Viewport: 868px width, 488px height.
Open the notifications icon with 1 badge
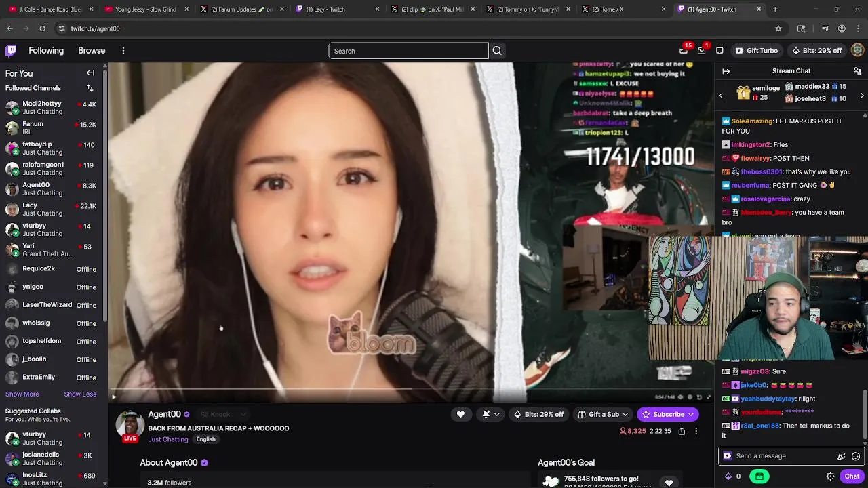coord(702,51)
